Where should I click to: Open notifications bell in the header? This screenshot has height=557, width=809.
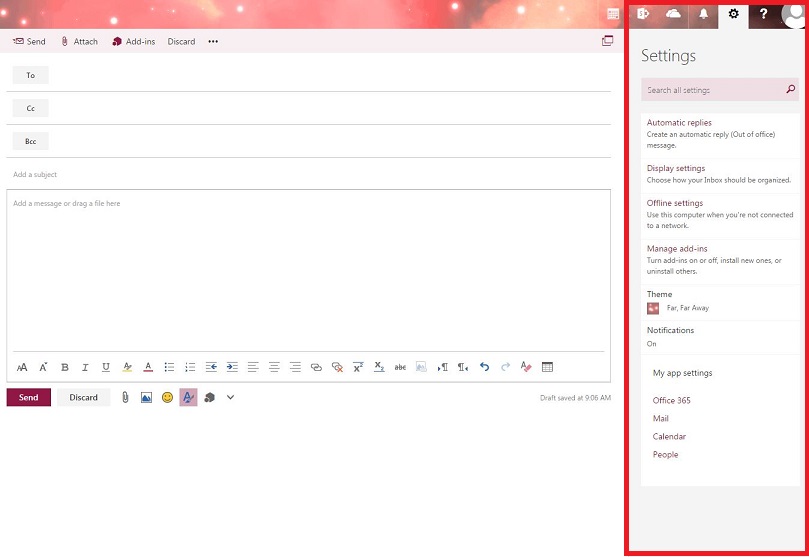pyautogui.click(x=703, y=14)
